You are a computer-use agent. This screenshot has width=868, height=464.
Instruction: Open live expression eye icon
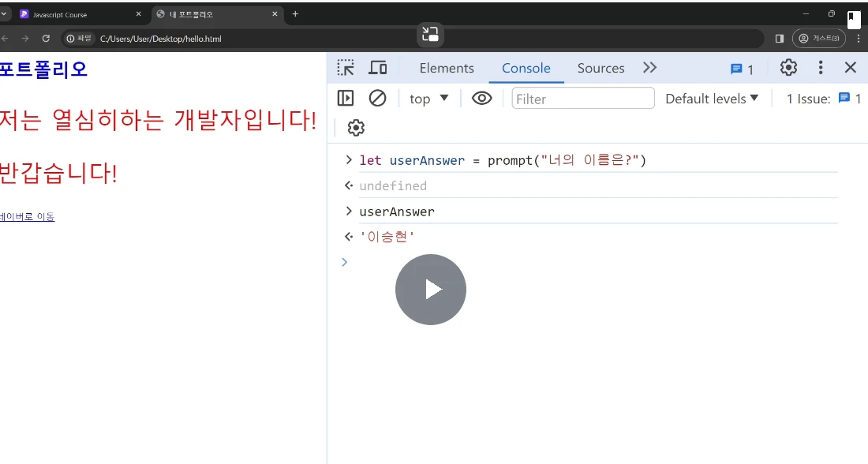[481, 99]
